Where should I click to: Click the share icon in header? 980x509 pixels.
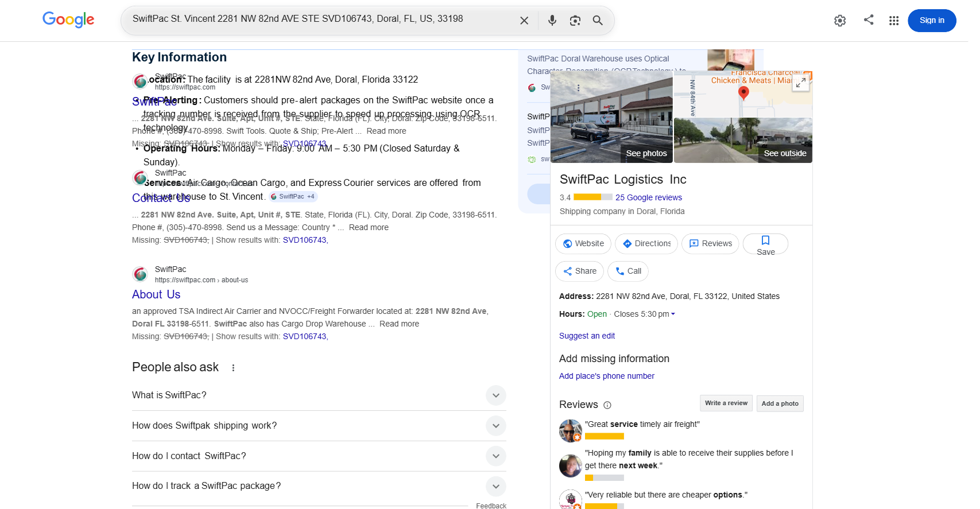pos(869,20)
